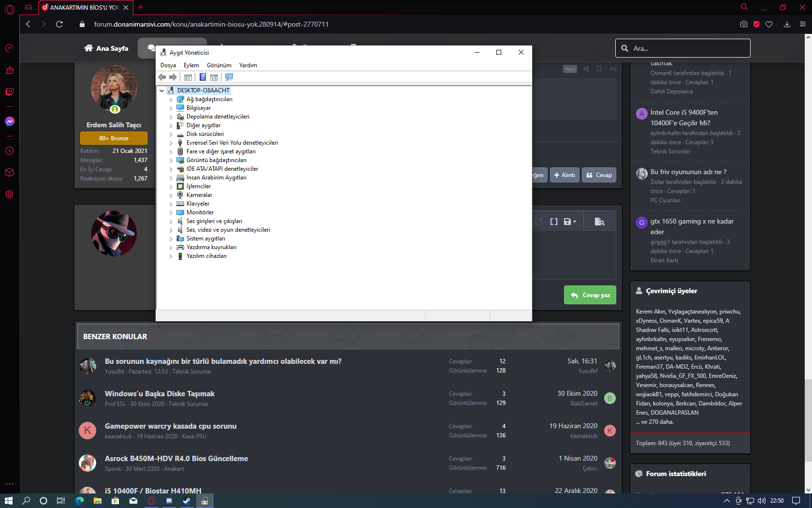Expand the Monitörler node
This screenshot has width=812, height=508.
(x=171, y=213)
